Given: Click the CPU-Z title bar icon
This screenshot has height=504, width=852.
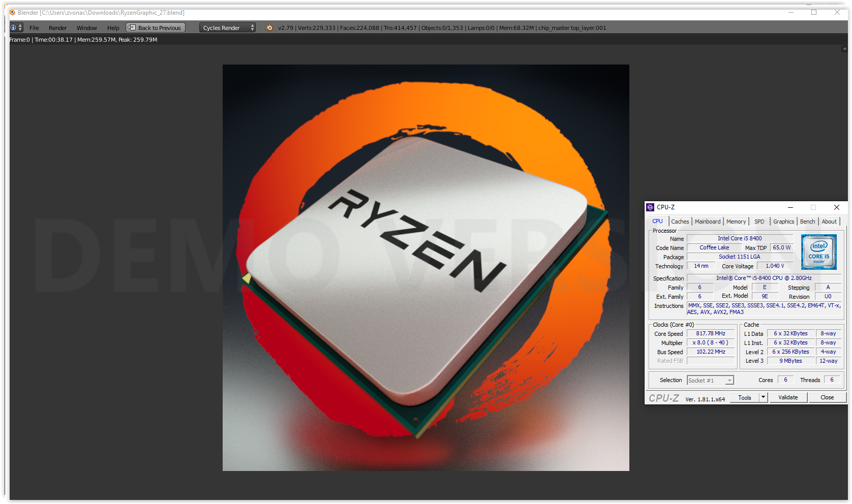Looking at the screenshot, I should 650,207.
